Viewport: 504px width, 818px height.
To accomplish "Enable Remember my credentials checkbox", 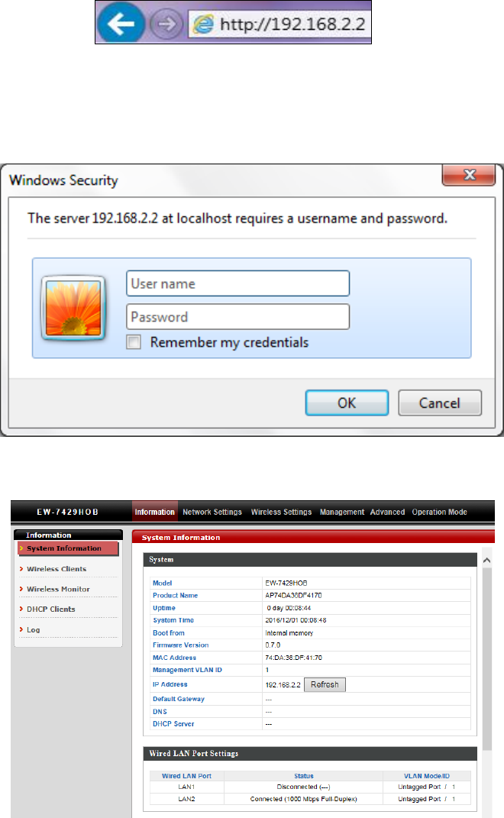I will (x=134, y=341).
